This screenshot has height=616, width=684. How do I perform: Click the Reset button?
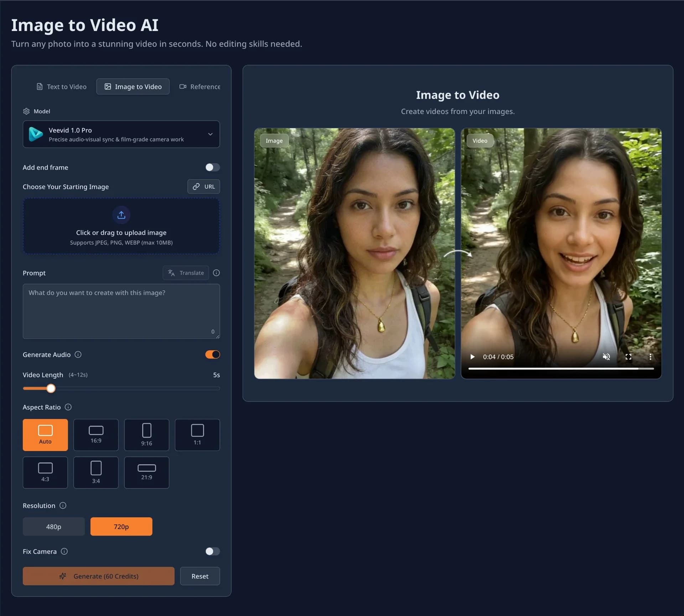[200, 576]
